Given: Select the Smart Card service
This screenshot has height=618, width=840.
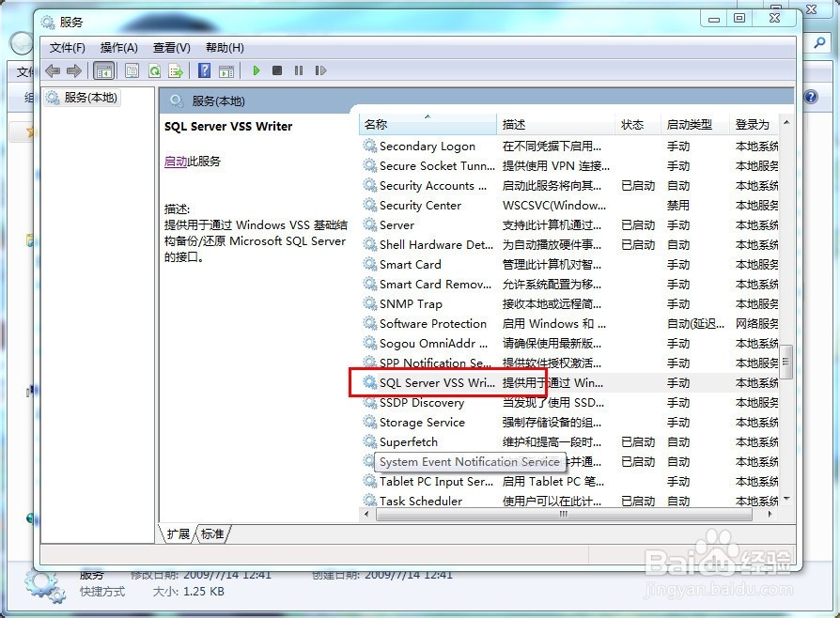Looking at the screenshot, I should [569, 265].
